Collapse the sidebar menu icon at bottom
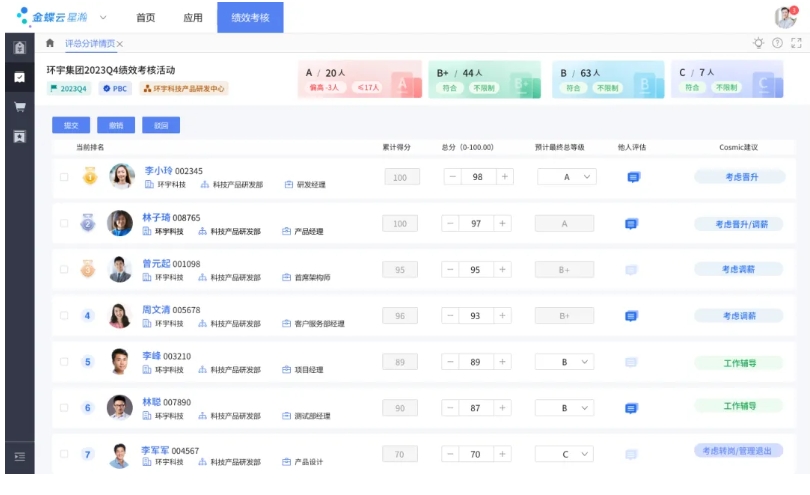 (20, 456)
